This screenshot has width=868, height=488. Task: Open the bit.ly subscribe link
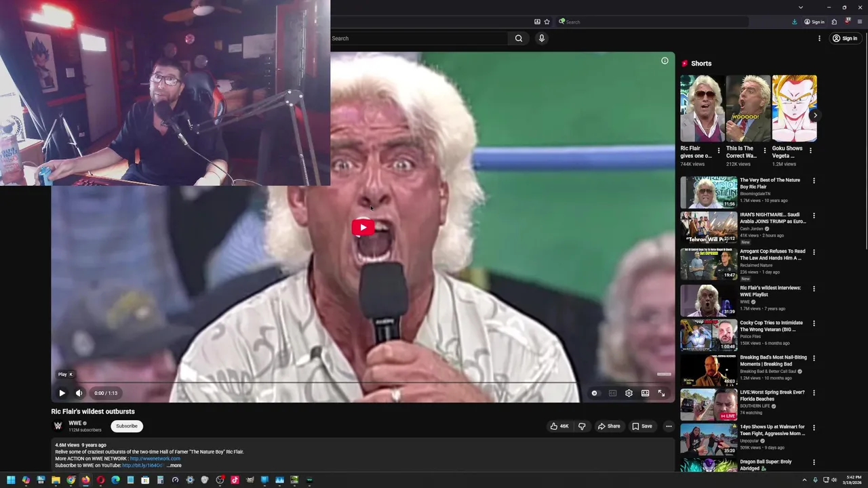point(142,466)
